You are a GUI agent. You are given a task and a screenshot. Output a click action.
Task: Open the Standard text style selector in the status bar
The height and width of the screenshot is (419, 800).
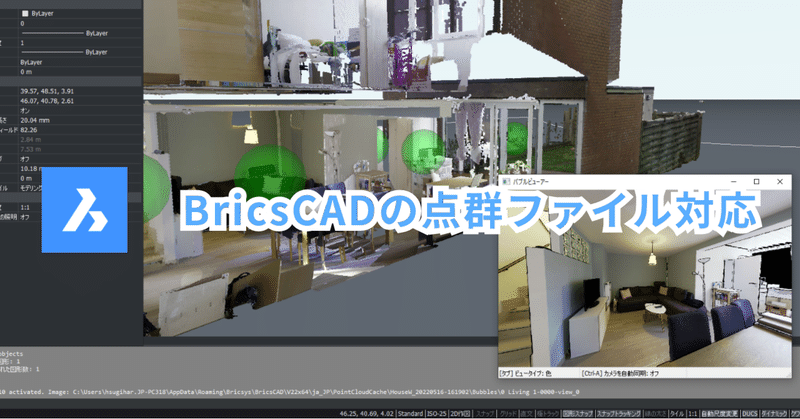click(x=411, y=413)
